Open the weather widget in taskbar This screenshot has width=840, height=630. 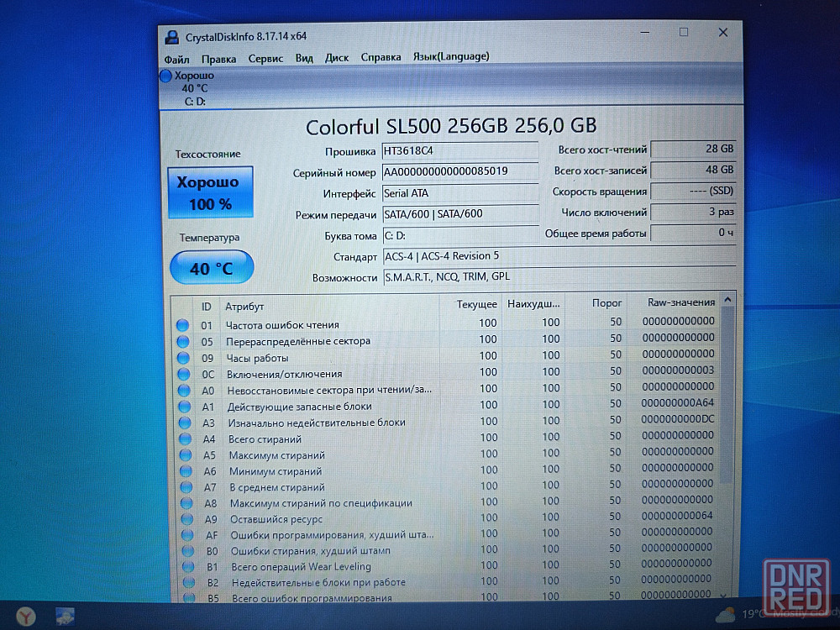click(x=777, y=614)
